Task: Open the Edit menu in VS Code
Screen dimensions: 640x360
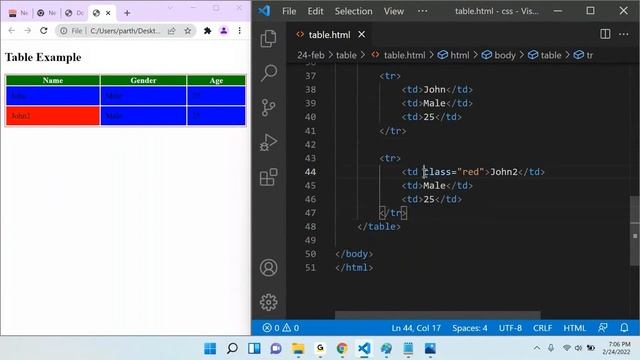Action: 315,11
